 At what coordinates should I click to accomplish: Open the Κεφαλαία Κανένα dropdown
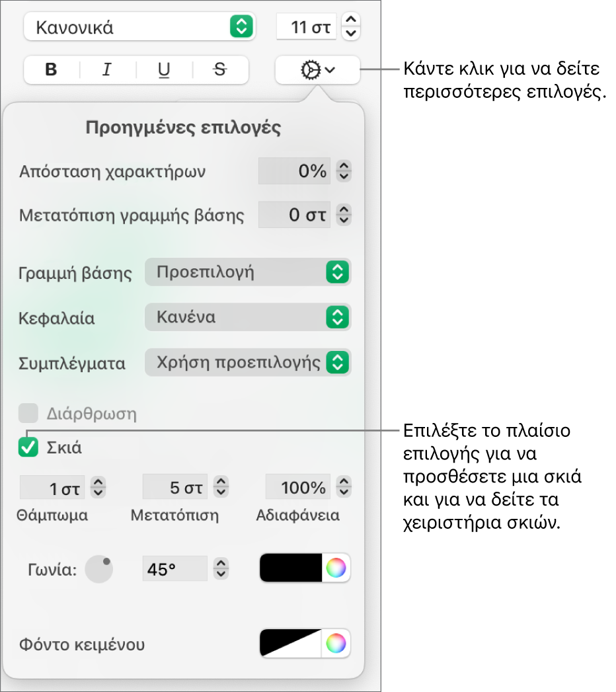click(248, 317)
